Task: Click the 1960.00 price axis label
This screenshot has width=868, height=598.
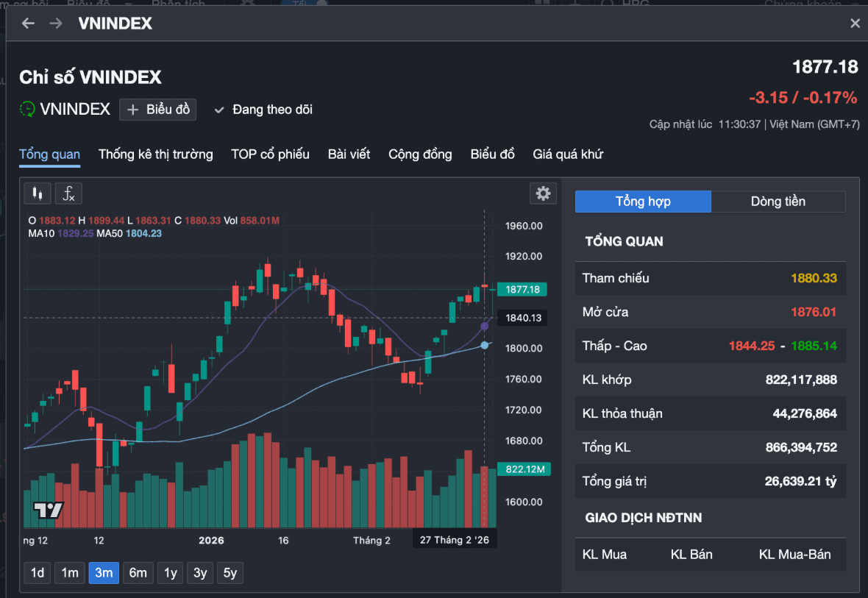Action: pos(524,226)
